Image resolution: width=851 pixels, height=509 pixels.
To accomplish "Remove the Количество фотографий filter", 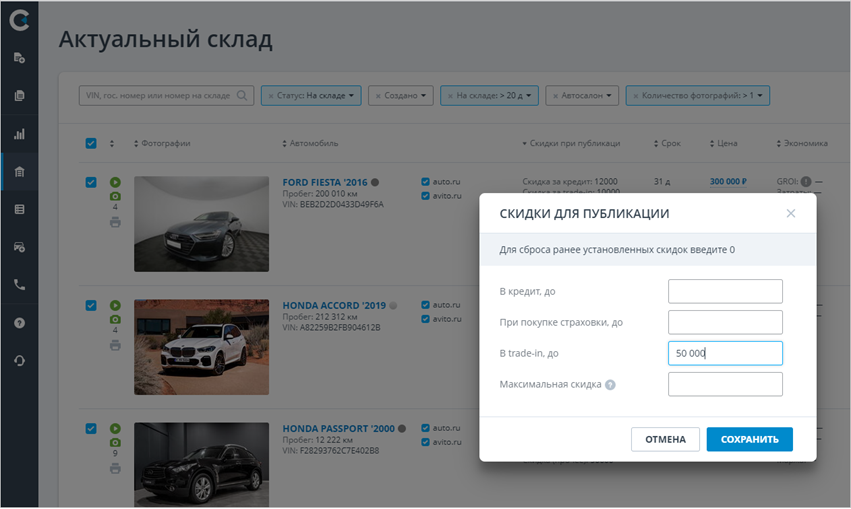I will tap(636, 96).
